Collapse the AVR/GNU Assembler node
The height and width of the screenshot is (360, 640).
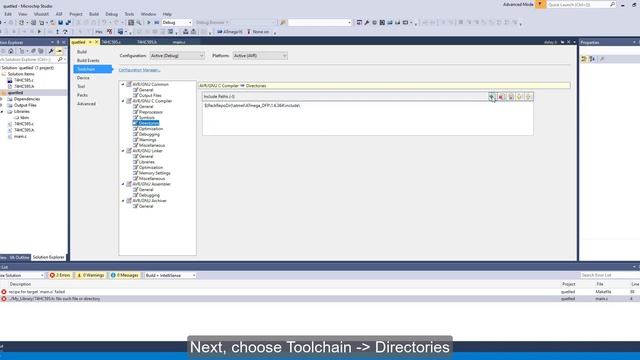pos(123,184)
